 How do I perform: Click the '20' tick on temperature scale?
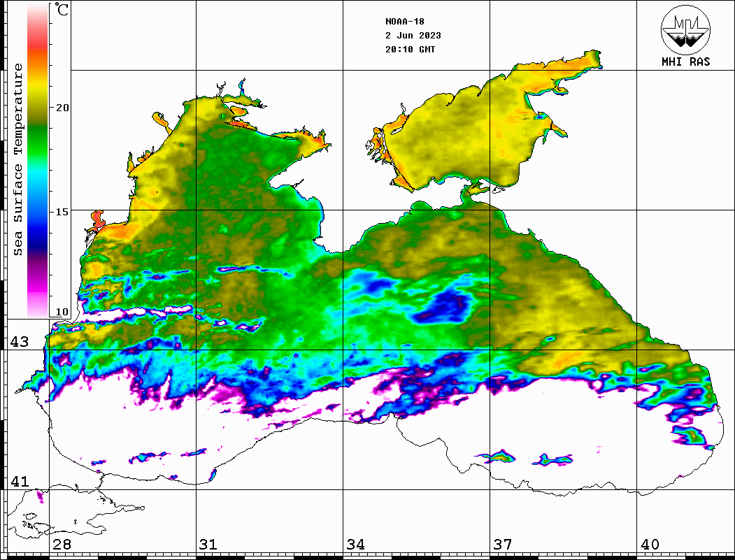point(62,108)
